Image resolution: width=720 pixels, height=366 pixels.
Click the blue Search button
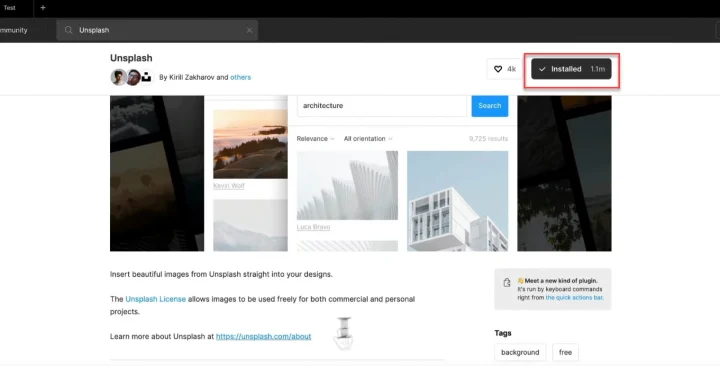(x=489, y=106)
